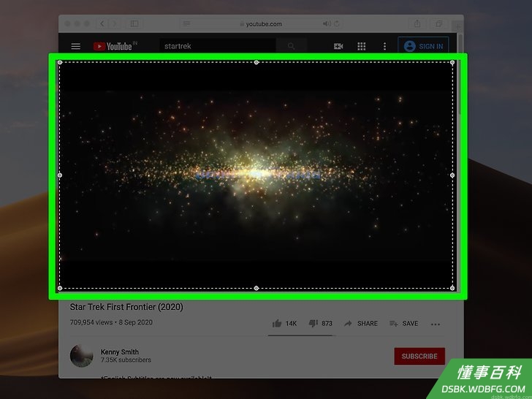Click bottom-center selection resize handle

pos(256,288)
